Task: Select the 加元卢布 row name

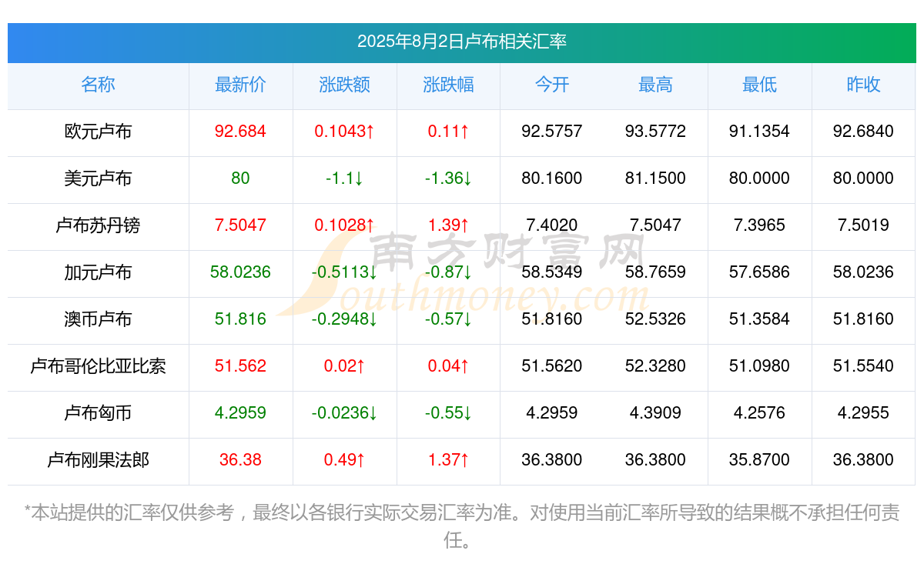Action: coord(99,272)
